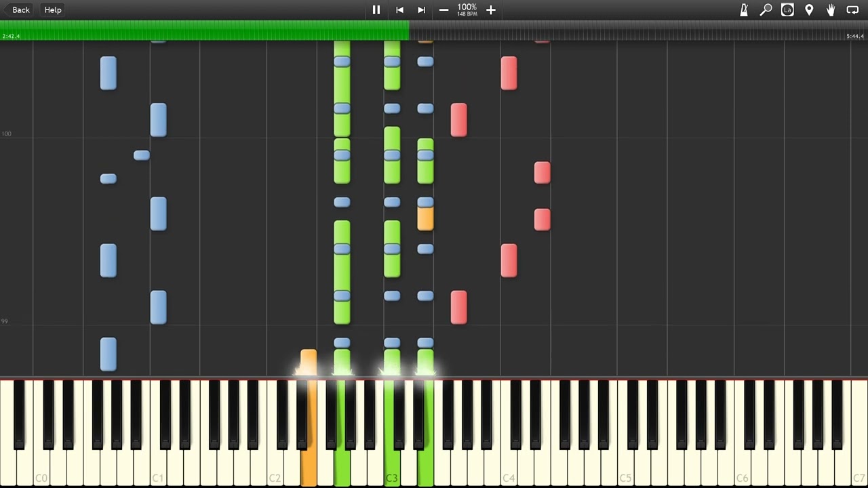Open hand selection with the hand icon

tap(831, 9)
